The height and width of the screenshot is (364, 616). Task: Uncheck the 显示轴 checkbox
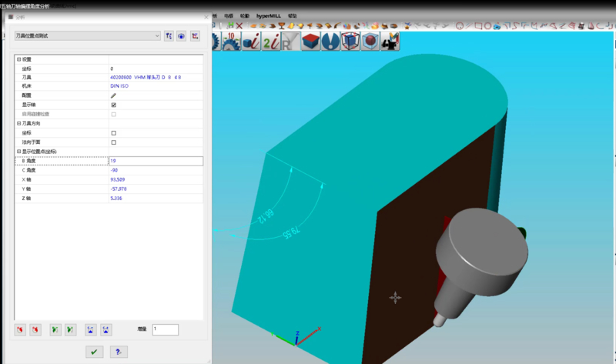[113, 105]
